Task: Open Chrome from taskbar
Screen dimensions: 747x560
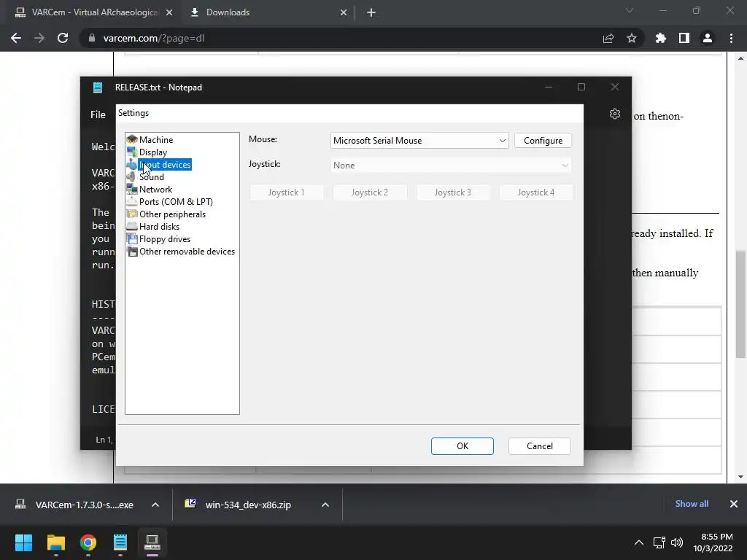Action: (88, 542)
